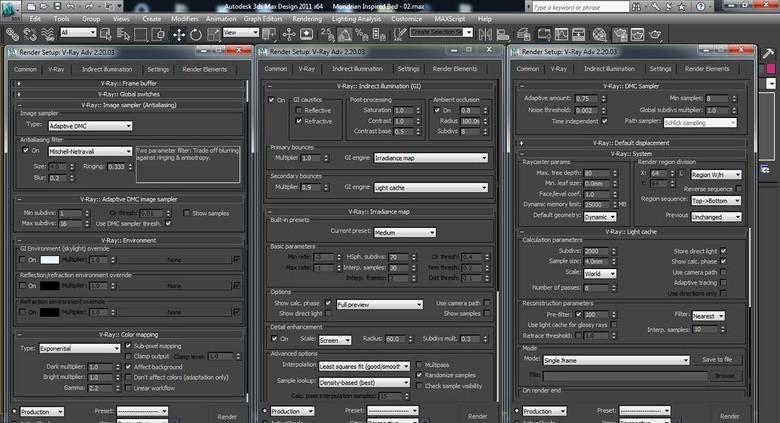Open the Manage Layers icon
The height and width of the screenshot is (423, 780).
point(523,34)
